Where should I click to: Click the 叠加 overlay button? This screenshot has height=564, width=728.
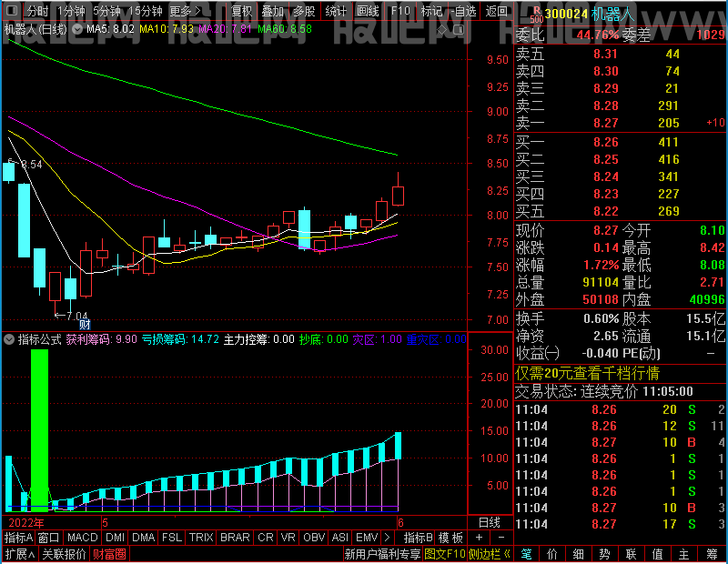click(272, 11)
